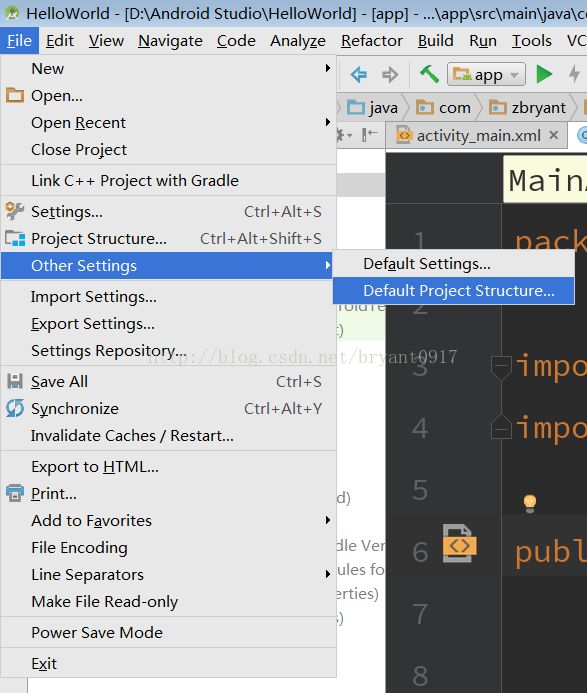Open the View menu
Screen dimensions: 587x693
point(106,41)
